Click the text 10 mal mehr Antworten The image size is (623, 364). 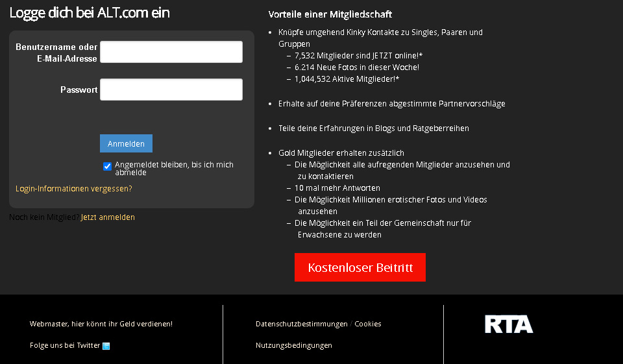point(337,188)
